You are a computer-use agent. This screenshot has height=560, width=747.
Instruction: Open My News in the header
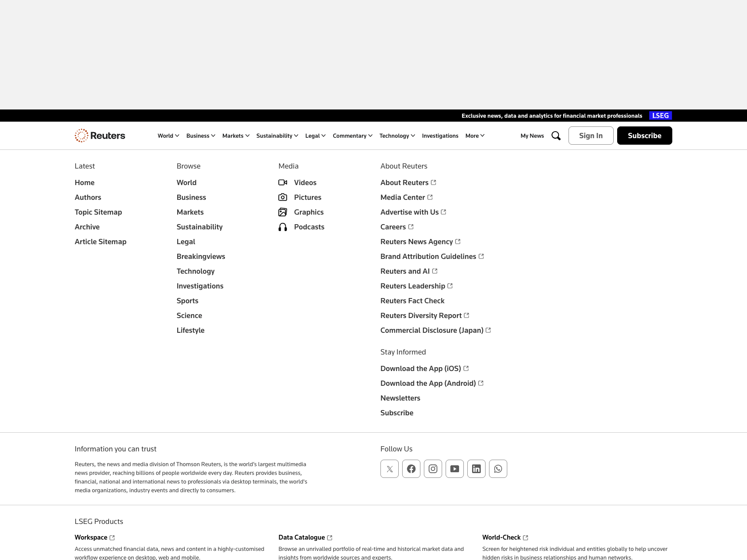click(x=532, y=136)
